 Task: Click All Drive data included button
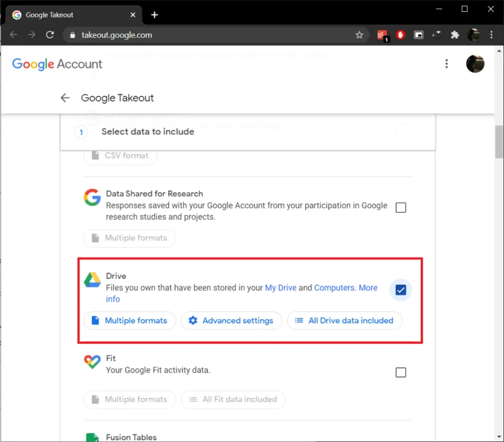[x=344, y=320]
